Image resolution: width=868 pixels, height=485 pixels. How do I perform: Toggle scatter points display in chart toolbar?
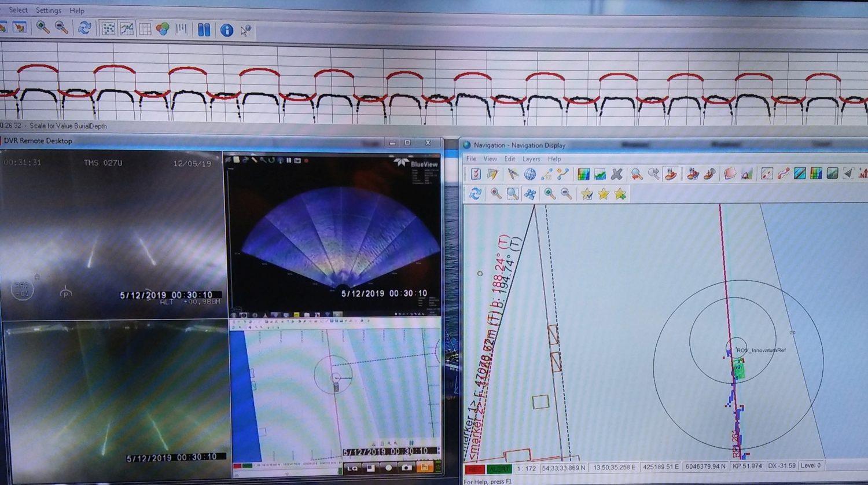(108, 28)
